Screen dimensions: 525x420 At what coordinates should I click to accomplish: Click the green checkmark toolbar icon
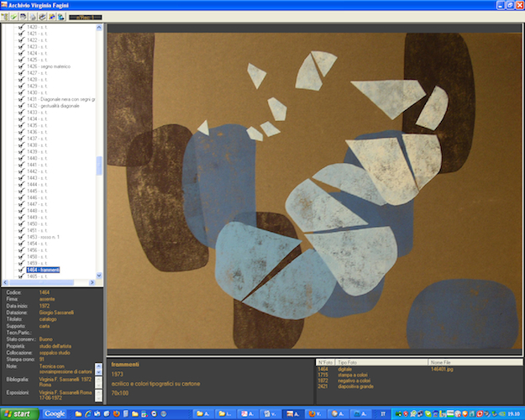coord(13,17)
